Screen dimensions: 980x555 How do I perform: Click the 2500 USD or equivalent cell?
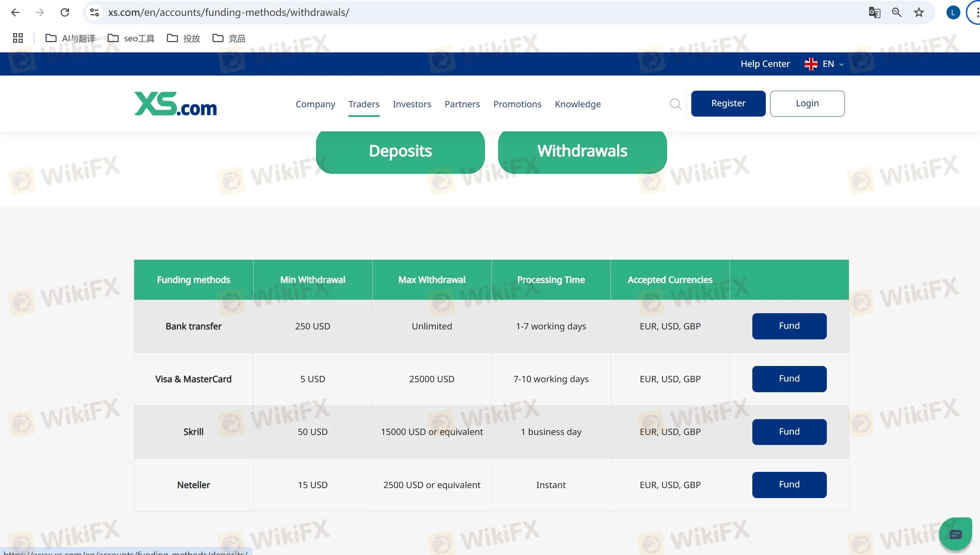point(432,485)
